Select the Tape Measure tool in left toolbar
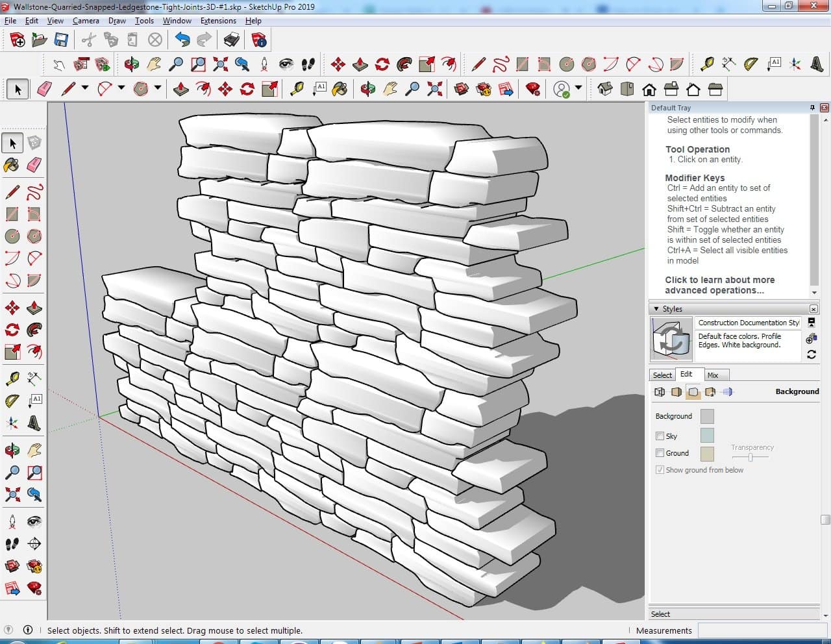 12,378
